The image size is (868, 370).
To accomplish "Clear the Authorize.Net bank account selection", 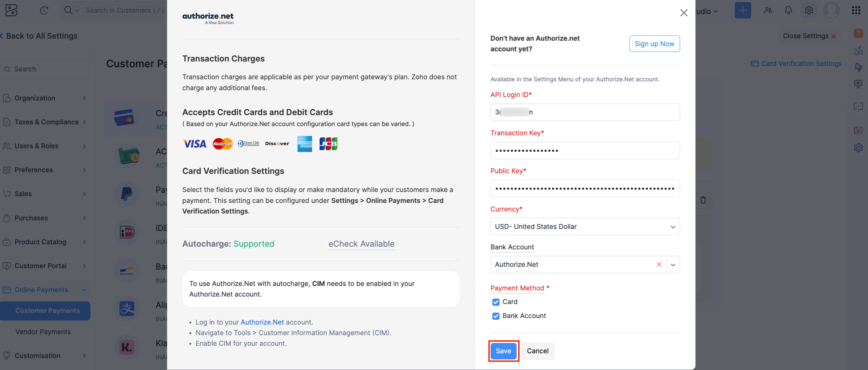I will [659, 264].
